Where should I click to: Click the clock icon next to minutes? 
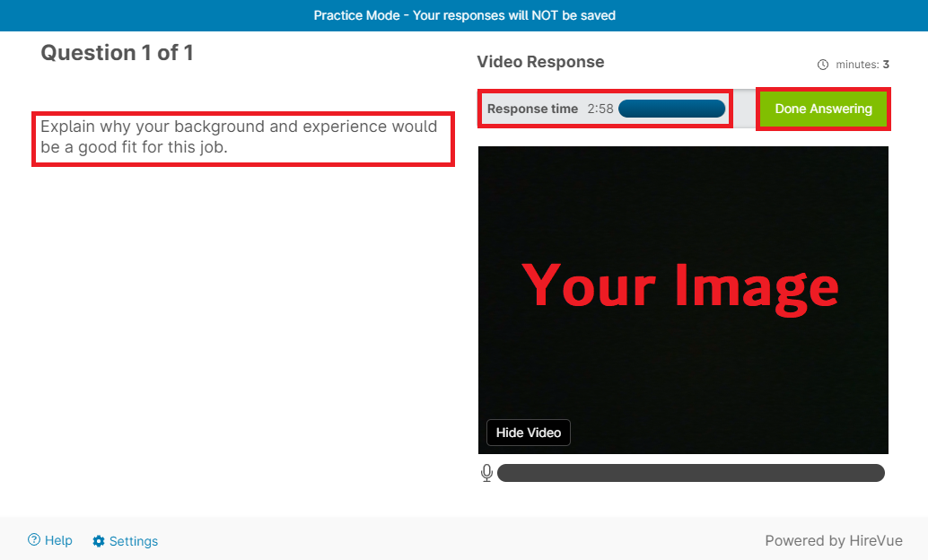coord(823,65)
